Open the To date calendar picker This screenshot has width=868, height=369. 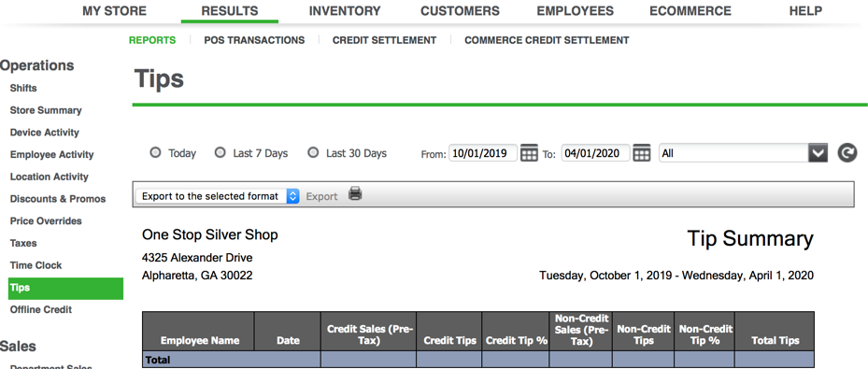click(x=642, y=153)
